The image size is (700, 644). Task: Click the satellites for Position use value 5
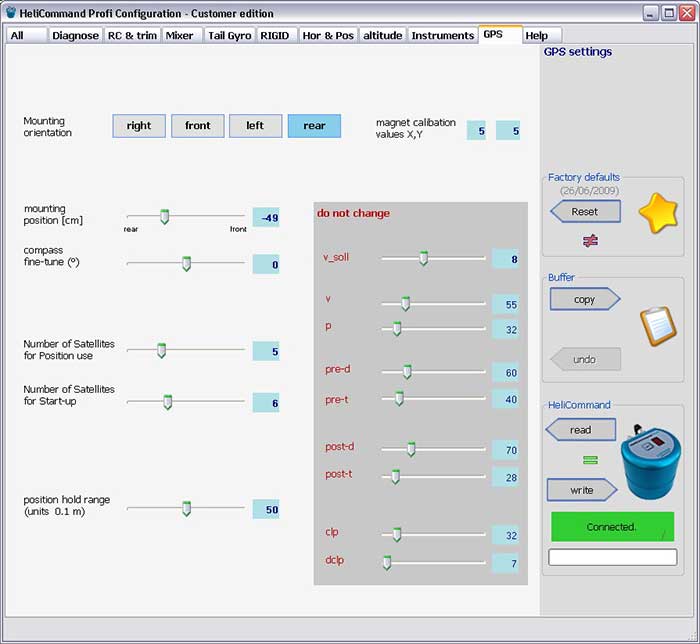[266, 351]
